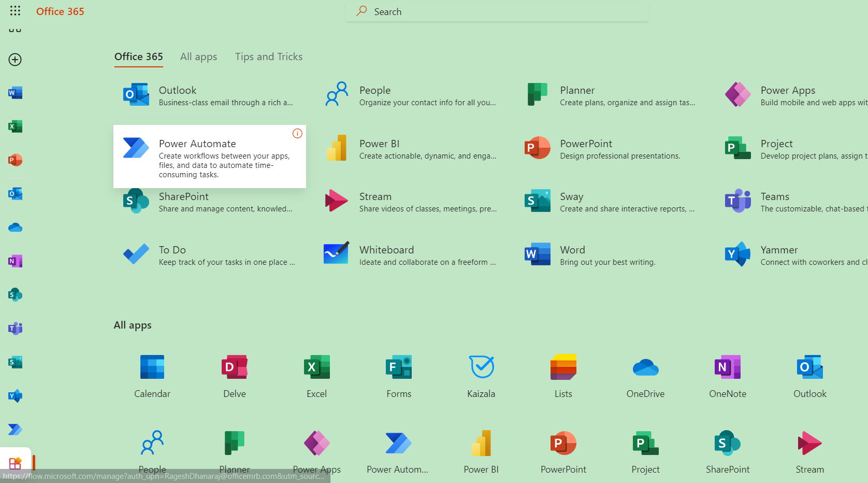
Task: Switch to the Tips and Tricks tab
Action: pos(268,57)
